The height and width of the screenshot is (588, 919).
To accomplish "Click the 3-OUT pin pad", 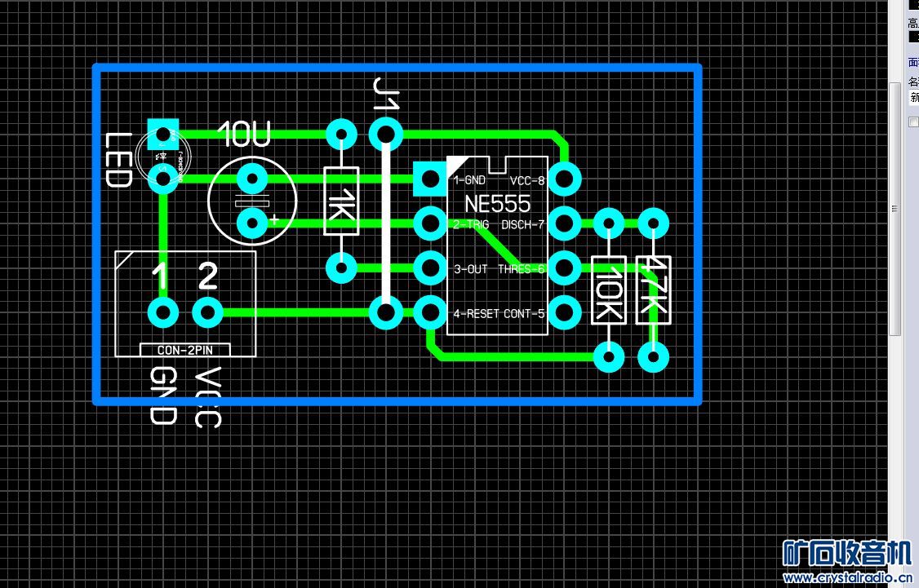I will [430, 268].
